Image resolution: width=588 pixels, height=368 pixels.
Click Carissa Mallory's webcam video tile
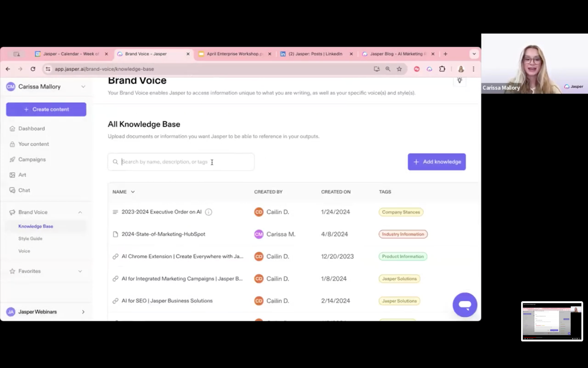click(535, 64)
